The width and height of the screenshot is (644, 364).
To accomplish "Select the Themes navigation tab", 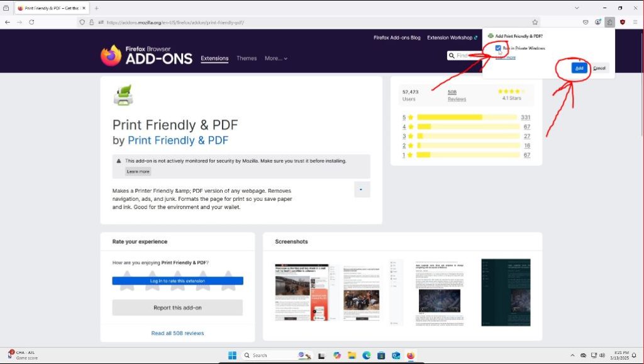I will [247, 59].
